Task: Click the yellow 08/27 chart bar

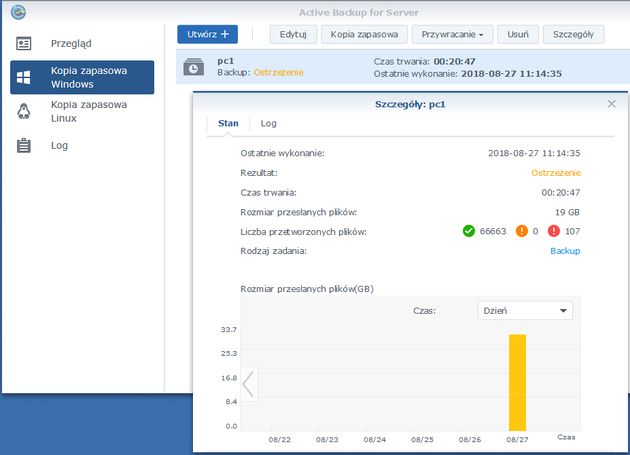Action: click(x=517, y=382)
